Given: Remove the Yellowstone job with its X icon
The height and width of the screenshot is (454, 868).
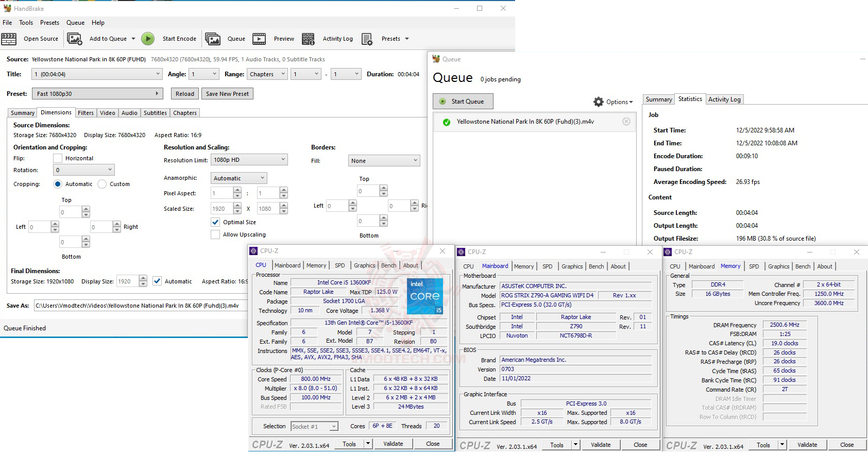Looking at the screenshot, I should pos(626,122).
